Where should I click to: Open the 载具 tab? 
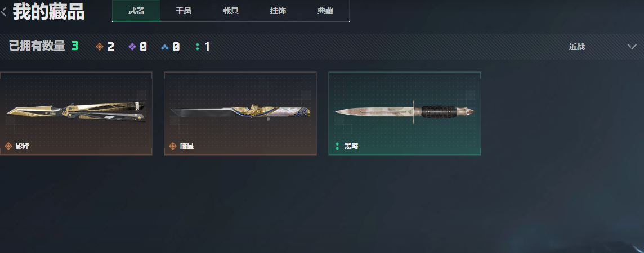point(231,11)
